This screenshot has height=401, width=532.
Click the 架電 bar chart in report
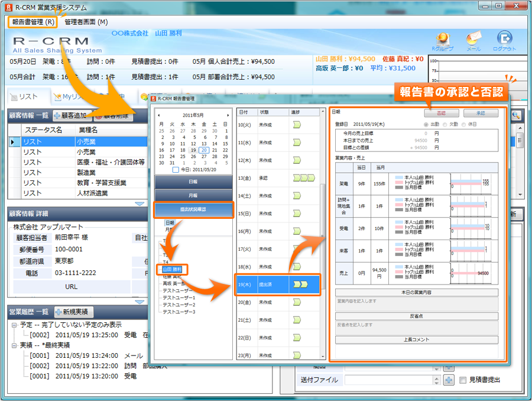point(471,184)
